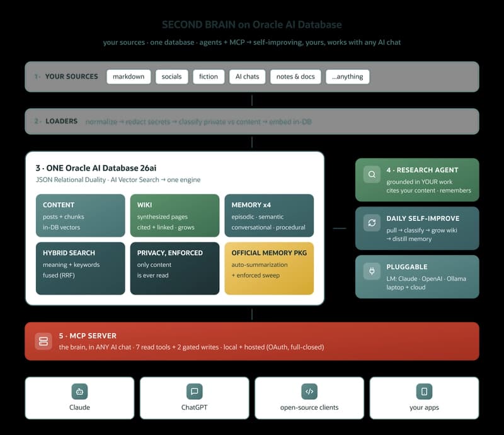The width and height of the screenshot is (504, 435).
Task: Select the ...anything source chip
Action: 348,77
